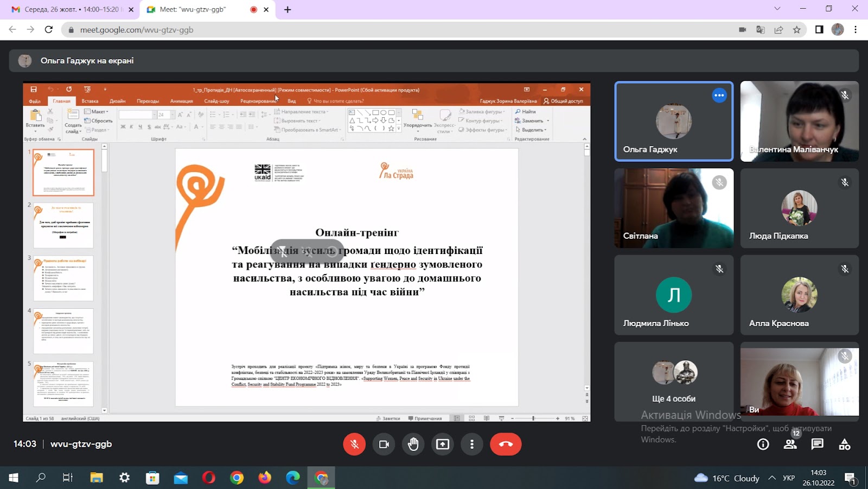Go back in the browser

pos(12,30)
